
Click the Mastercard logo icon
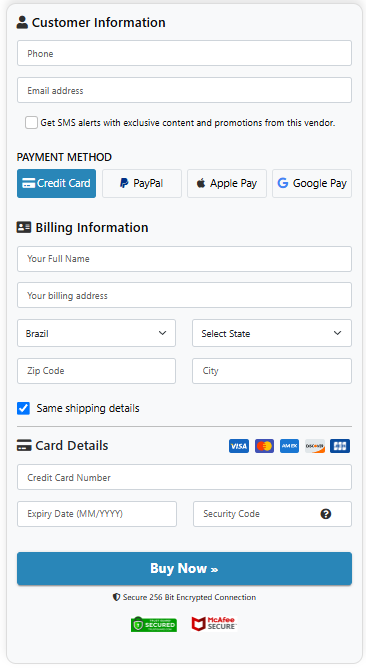[x=264, y=446]
